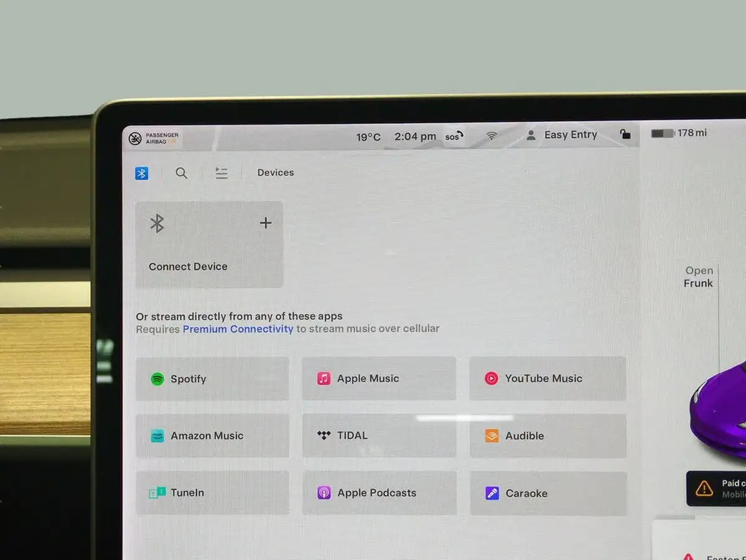Open the Premium Connectivity link
Screen dimensions: 746x560
(238, 329)
